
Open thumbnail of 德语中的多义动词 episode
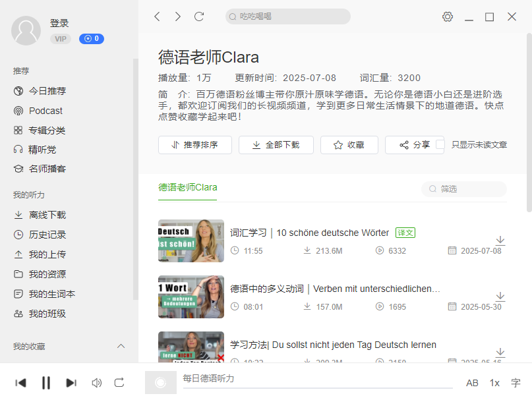(191, 297)
